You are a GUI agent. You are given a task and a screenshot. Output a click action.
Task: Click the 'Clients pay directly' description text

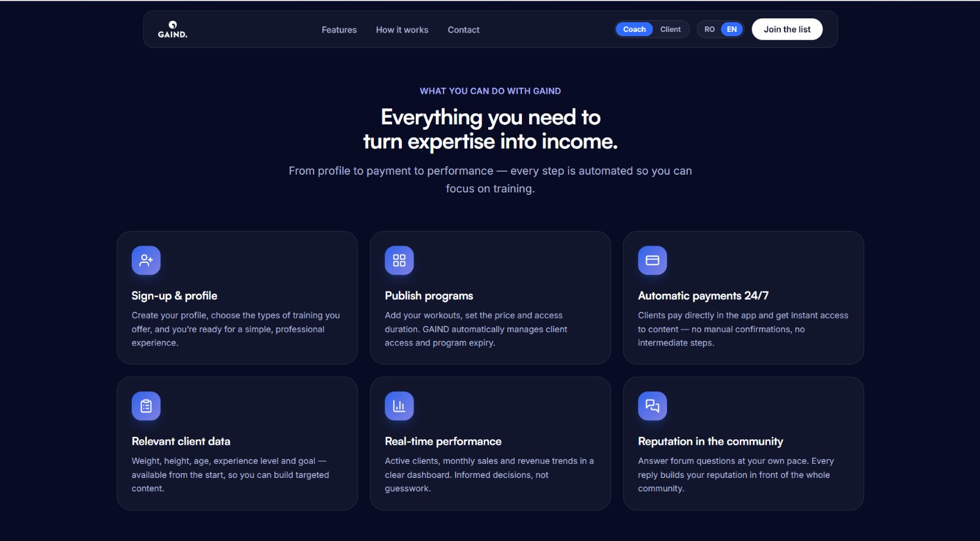click(743, 329)
